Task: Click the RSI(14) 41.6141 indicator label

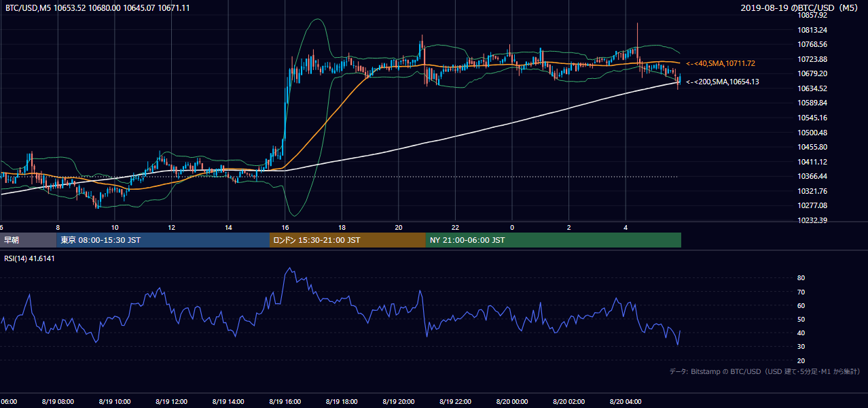Action: coord(29,259)
